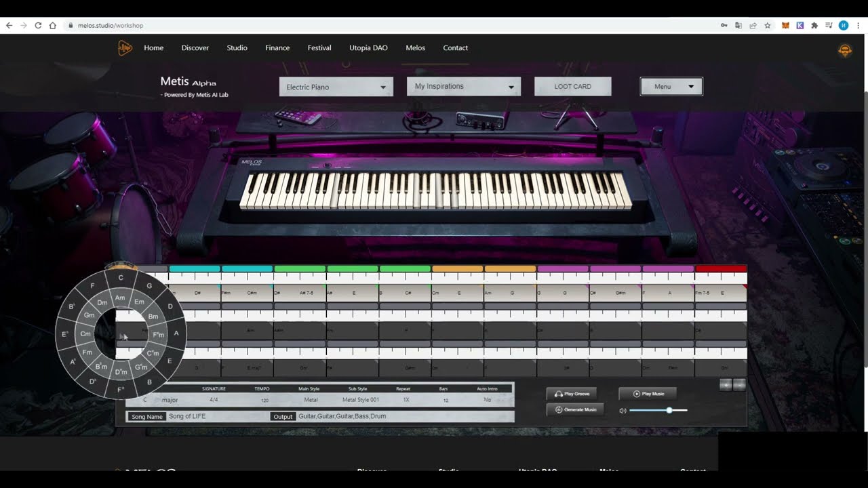Select outer B on the chord wheel
Screen dimensions: 868x488
click(x=149, y=382)
